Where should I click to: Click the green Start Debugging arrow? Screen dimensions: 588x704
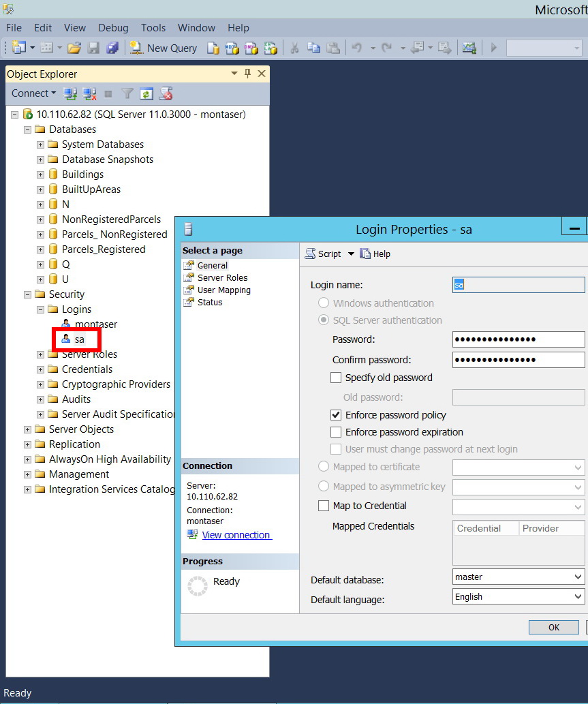(494, 47)
